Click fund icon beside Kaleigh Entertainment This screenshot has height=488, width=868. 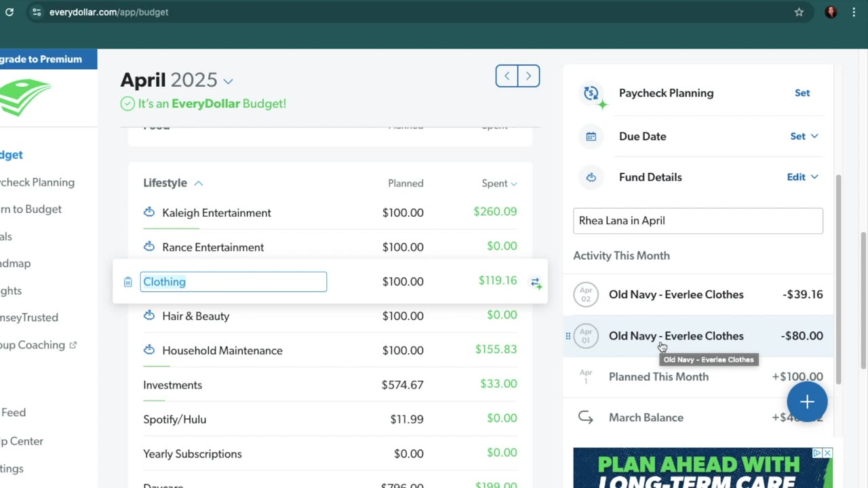point(149,212)
